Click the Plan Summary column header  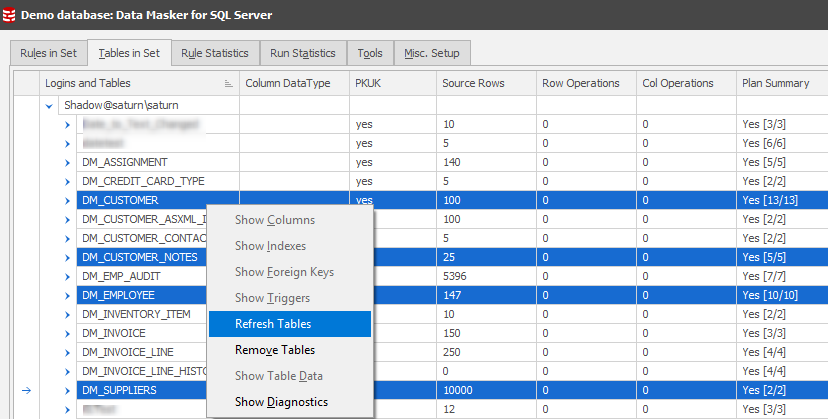775,83
